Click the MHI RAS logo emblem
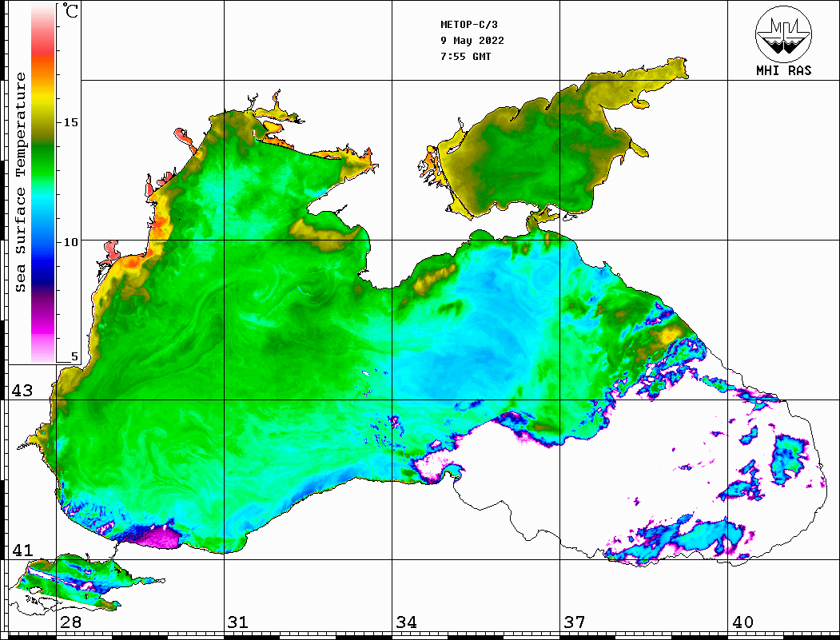 point(783,34)
